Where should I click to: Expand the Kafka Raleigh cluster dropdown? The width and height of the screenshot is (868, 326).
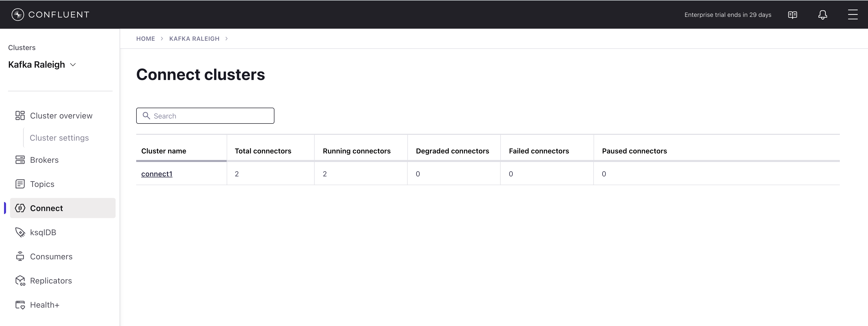tap(73, 65)
